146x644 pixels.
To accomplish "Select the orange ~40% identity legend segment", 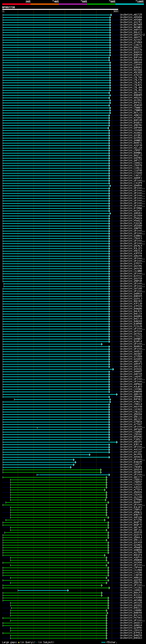I will point(45,4).
